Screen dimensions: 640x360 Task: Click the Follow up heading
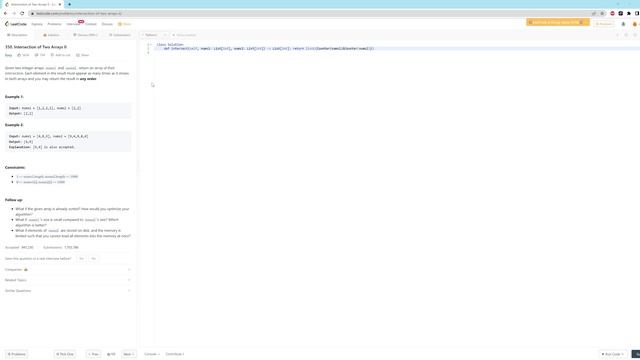[x=13, y=200]
